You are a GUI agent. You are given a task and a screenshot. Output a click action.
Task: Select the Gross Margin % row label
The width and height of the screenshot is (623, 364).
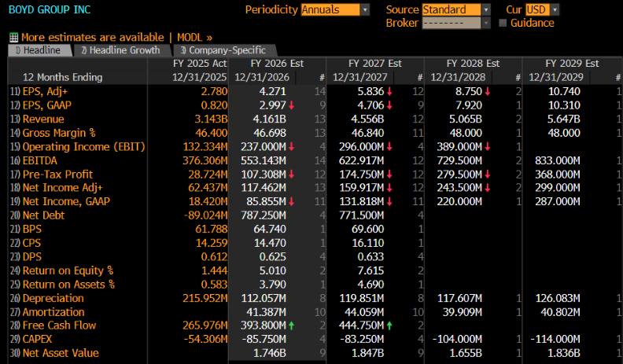[x=59, y=133]
